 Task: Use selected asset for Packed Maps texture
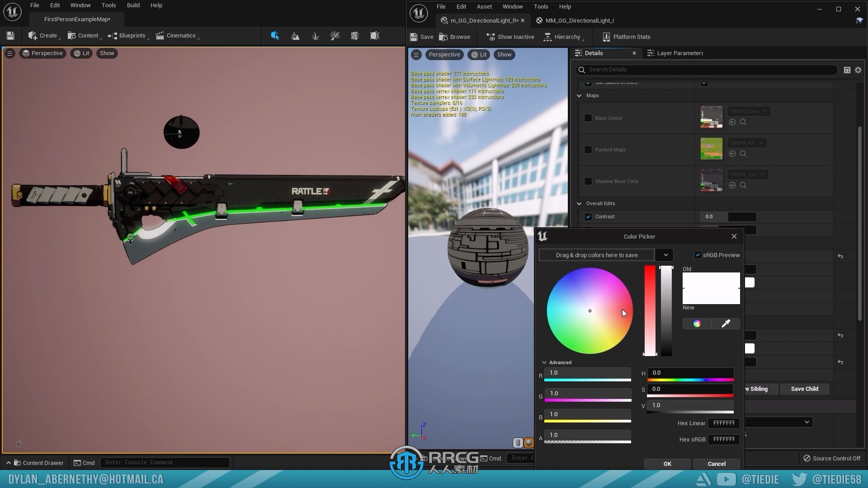click(732, 154)
